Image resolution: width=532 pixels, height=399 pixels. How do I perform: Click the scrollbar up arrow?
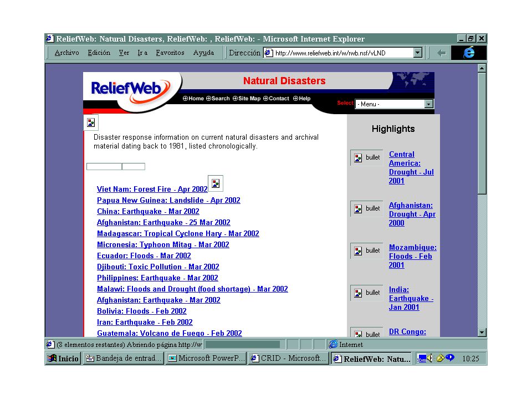point(482,68)
